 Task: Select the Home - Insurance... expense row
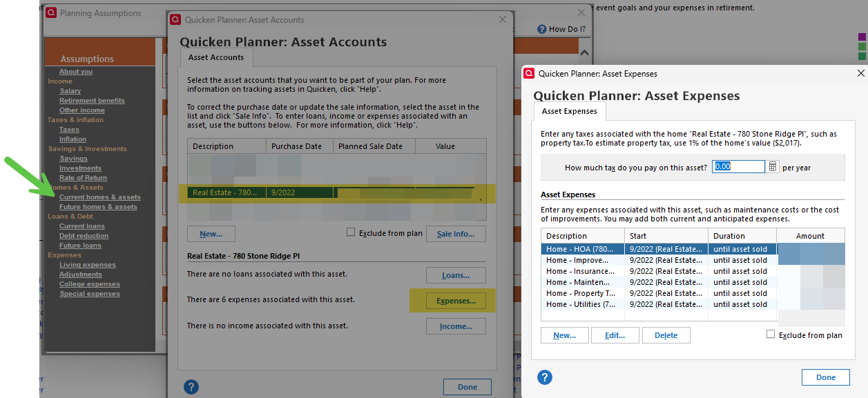point(693,271)
